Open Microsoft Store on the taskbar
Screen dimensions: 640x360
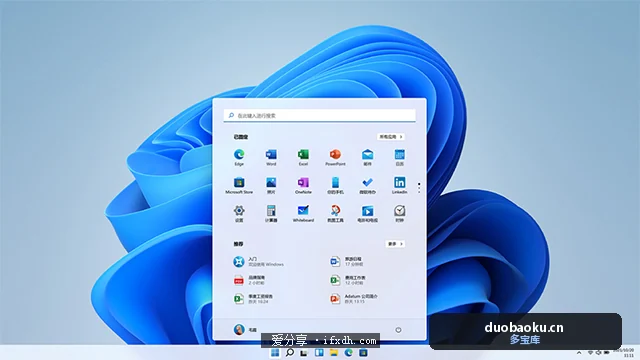363,353
